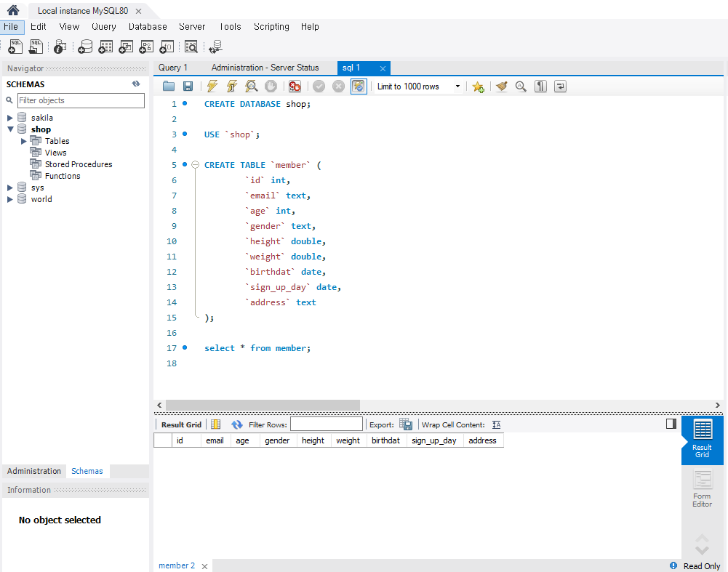728x572 pixels.
Task: Create a new table icon in main toolbar
Action: click(x=105, y=47)
